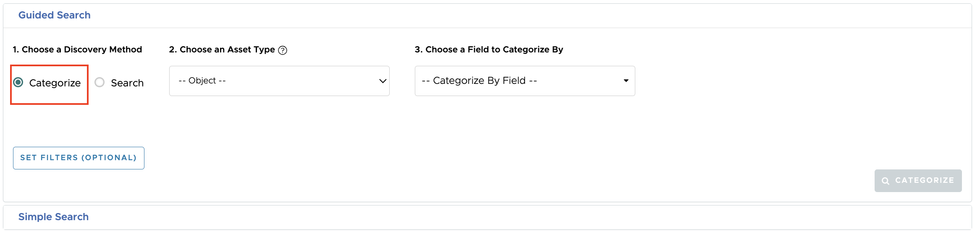Click the Search radio label text

127,83
